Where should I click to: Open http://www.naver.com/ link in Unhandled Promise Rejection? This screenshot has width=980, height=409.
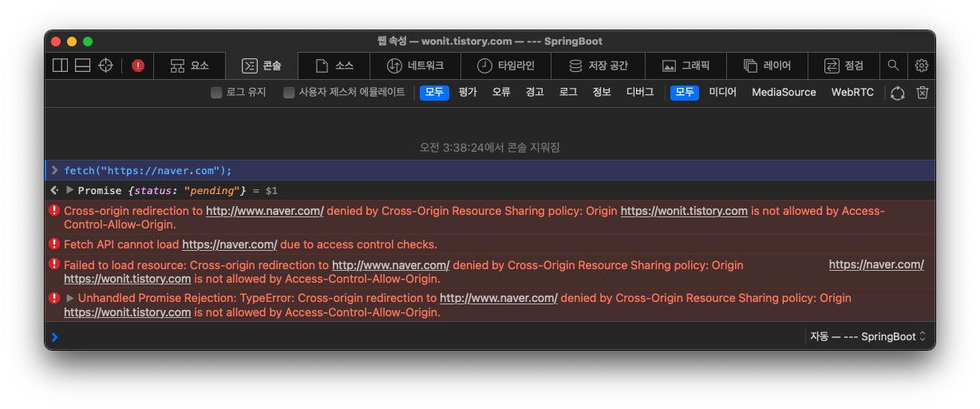tap(499, 298)
